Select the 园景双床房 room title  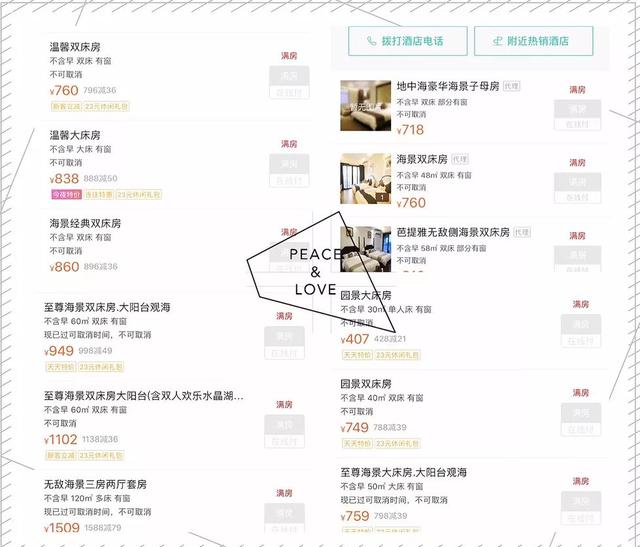click(x=366, y=384)
